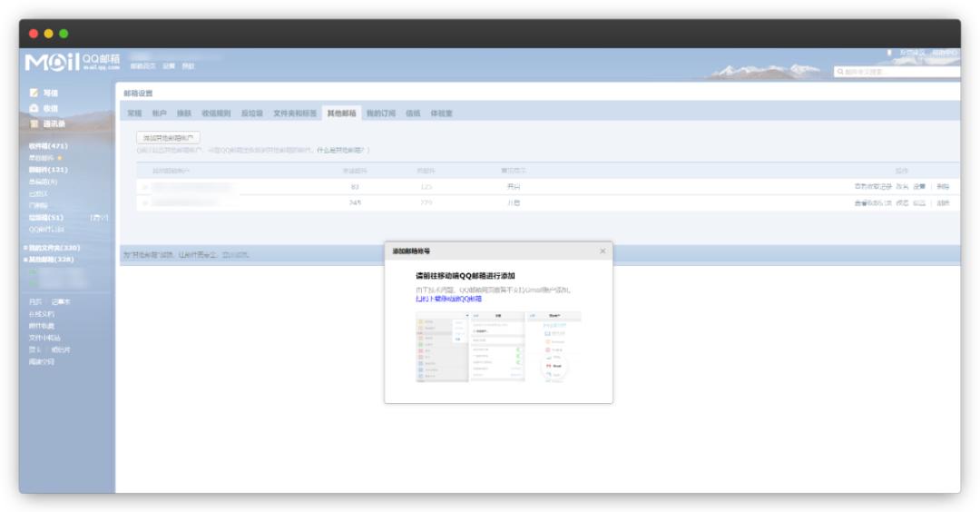The image size is (980, 512).
Task: Click the mobile app preview image in dialog
Action: [498, 347]
